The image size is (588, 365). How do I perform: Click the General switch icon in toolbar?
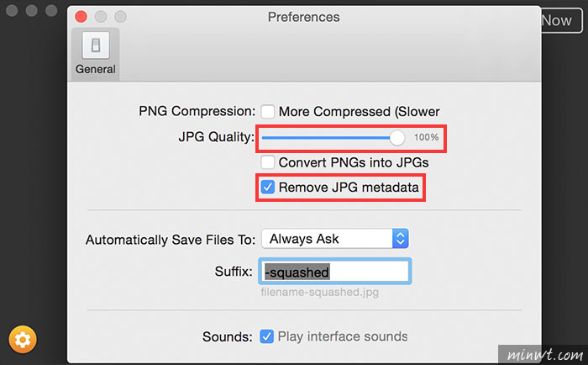(x=96, y=45)
